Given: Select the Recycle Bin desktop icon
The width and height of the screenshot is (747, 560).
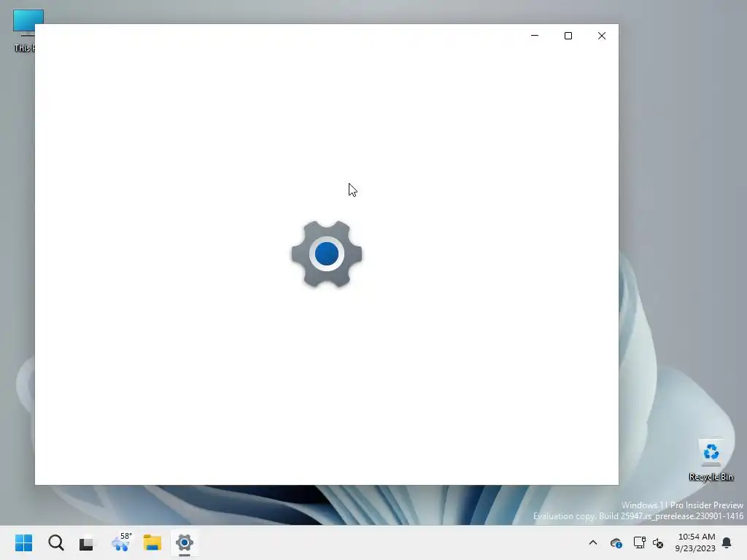Looking at the screenshot, I should (x=711, y=459).
